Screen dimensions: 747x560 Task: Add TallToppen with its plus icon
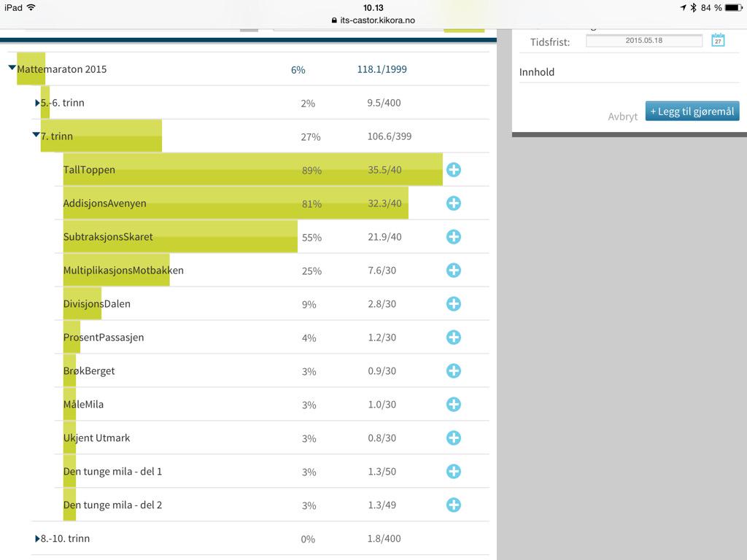(x=454, y=169)
